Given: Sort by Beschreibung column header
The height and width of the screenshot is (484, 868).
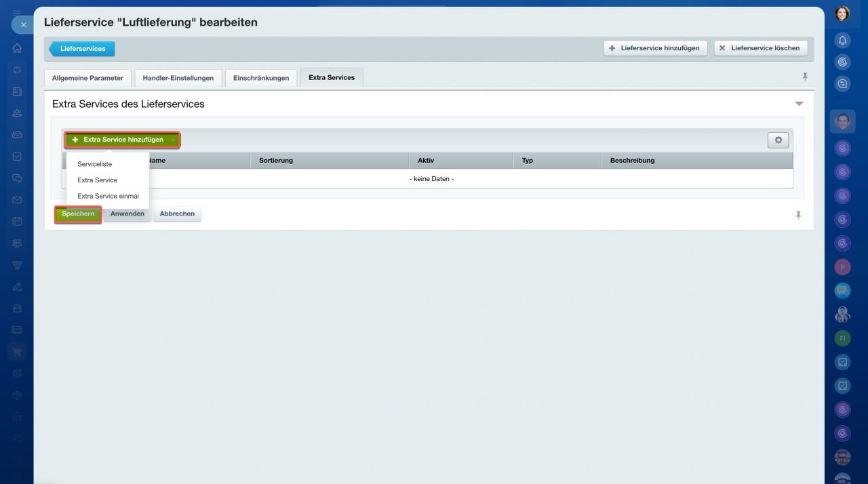Looking at the screenshot, I should [697, 161].
